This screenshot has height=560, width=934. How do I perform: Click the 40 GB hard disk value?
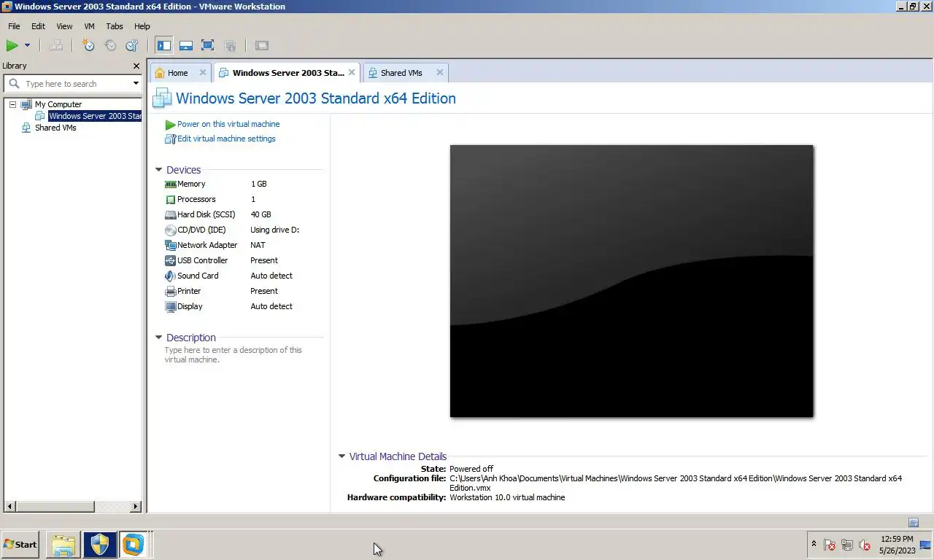(x=260, y=214)
